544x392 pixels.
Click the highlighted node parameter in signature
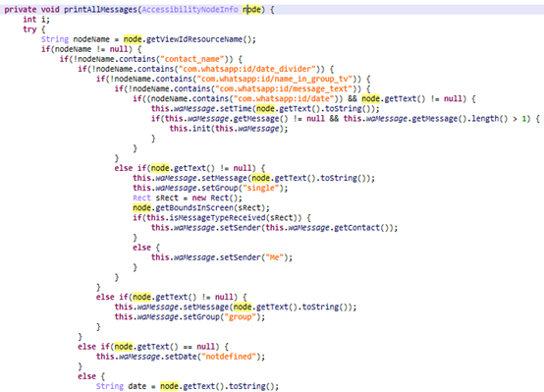click(251, 10)
